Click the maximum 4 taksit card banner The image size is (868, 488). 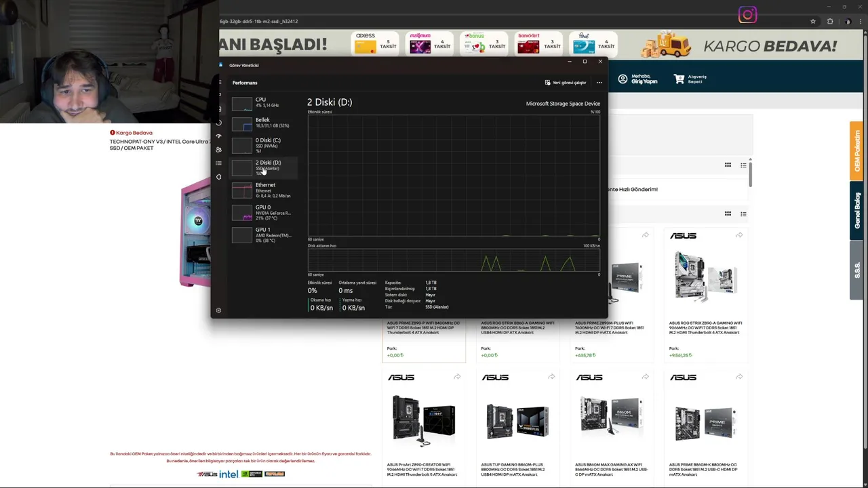point(429,43)
